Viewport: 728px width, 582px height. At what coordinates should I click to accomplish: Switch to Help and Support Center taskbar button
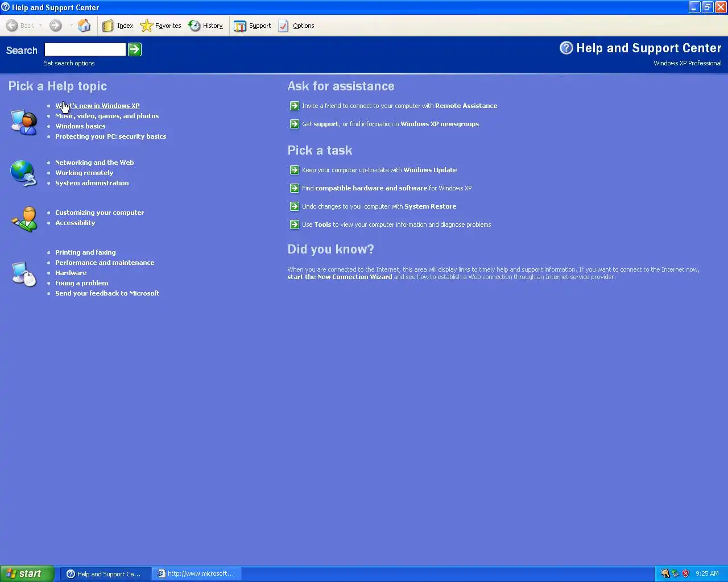105,574
